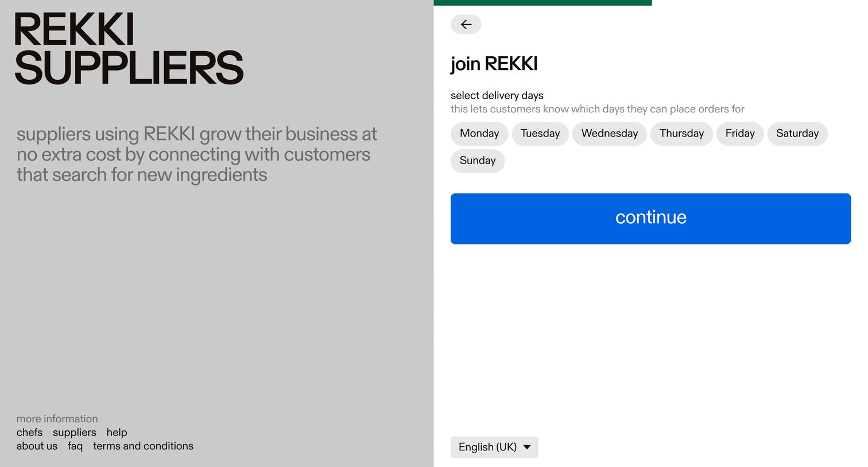Viewport: 868px width, 467px height.
Task: Open the help link
Action: click(x=117, y=433)
